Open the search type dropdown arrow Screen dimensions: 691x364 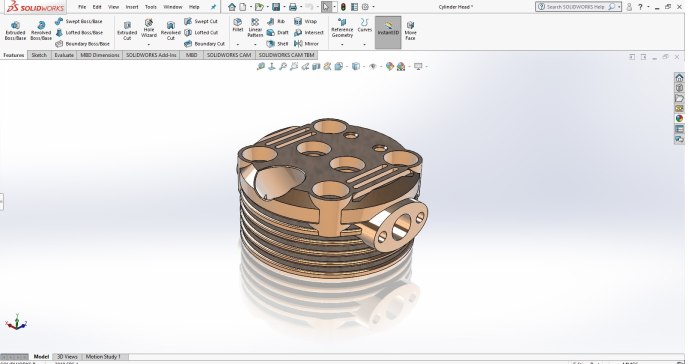tap(619, 7)
